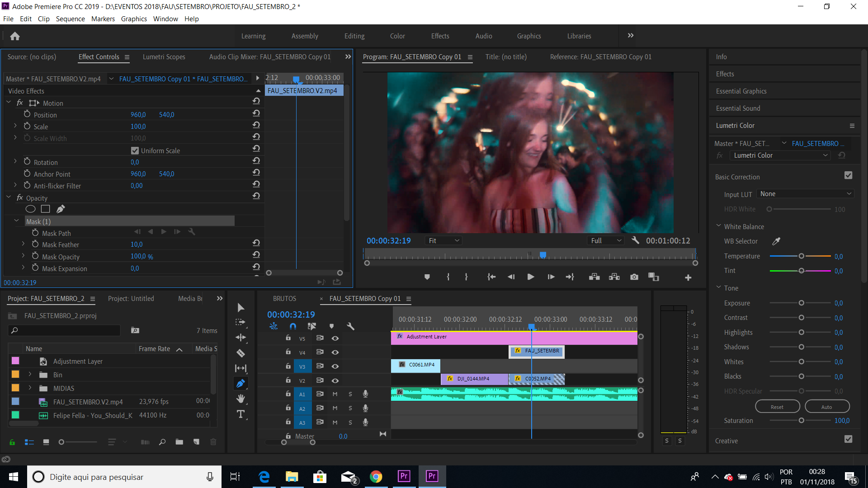Switch to the Color workspace tab
868x488 pixels.
(x=397, y=36)
